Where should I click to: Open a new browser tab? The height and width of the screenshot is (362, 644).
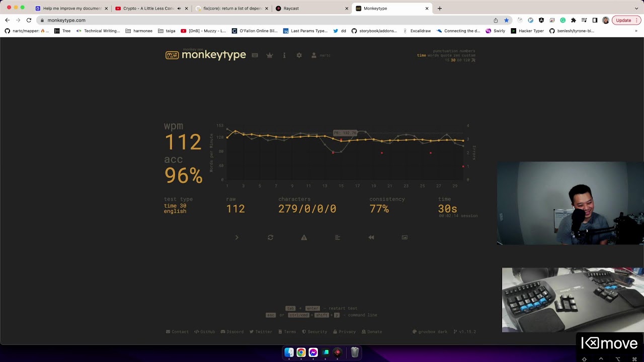(440, 9)
